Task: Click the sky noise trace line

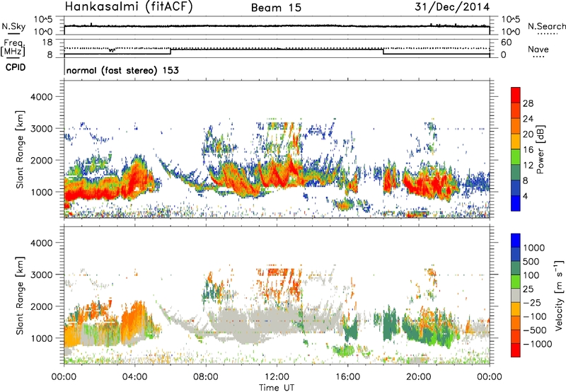Action: click(277, 26)
